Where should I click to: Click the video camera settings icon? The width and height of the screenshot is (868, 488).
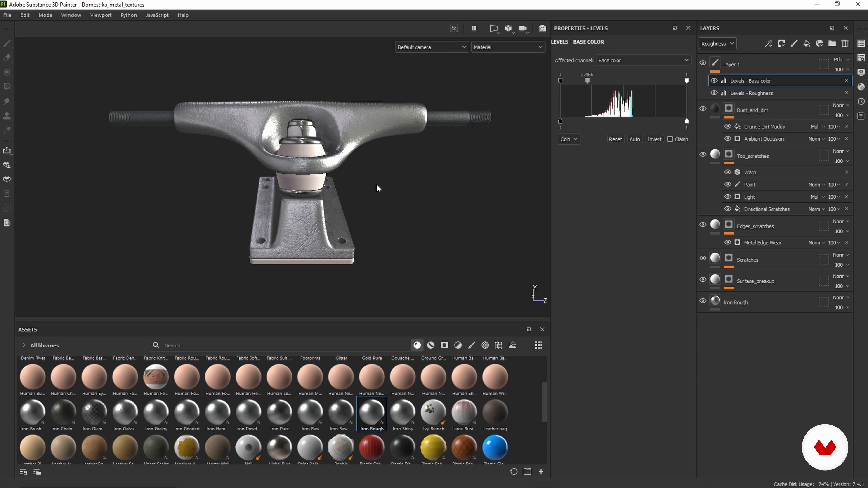tap(523, 28)
